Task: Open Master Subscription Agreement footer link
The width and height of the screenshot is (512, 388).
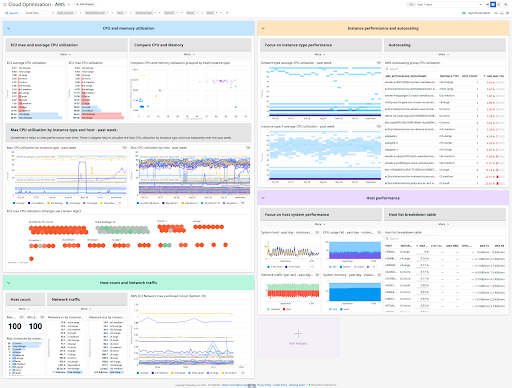Action: tap(238, 385)
